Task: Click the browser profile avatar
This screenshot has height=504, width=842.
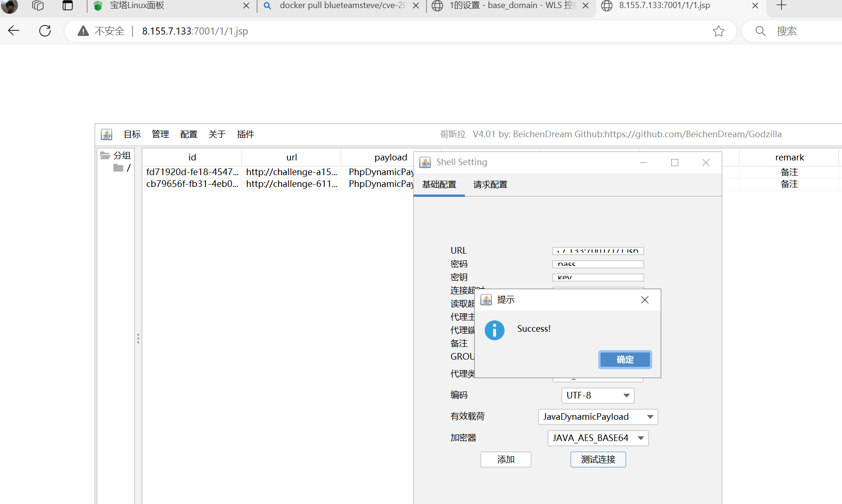Action: [9, 5]
